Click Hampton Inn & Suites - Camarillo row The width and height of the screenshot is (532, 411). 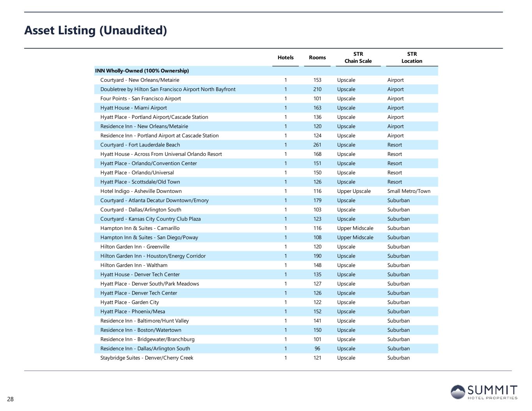coord(140,228)
